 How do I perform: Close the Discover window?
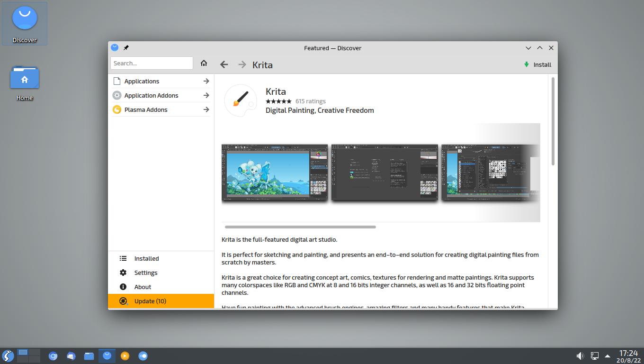551,48
